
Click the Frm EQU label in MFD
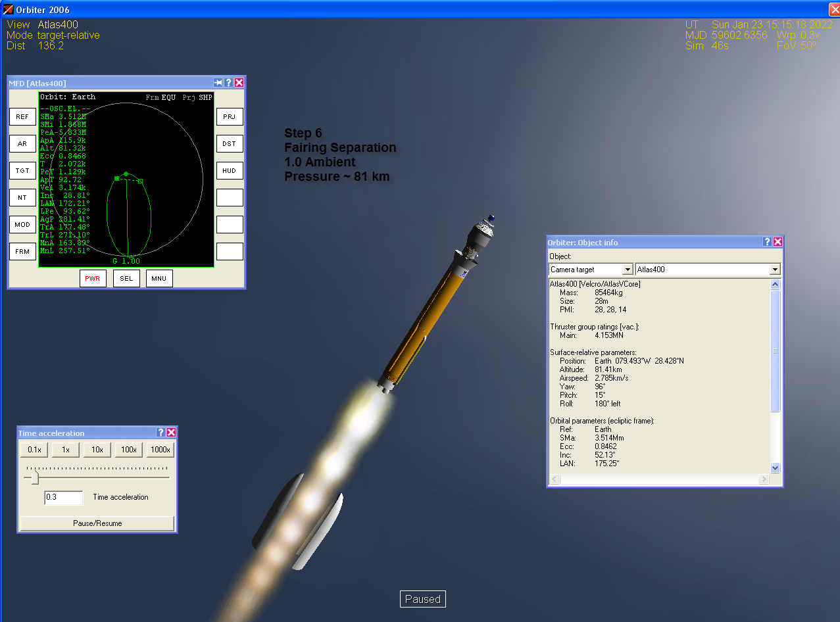click(x=161, y=97)
